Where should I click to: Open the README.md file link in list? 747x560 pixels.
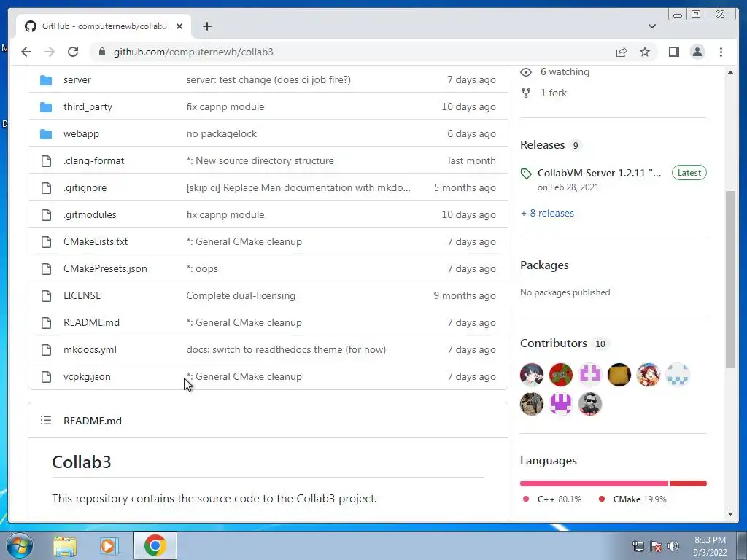[x=91, y=322]
